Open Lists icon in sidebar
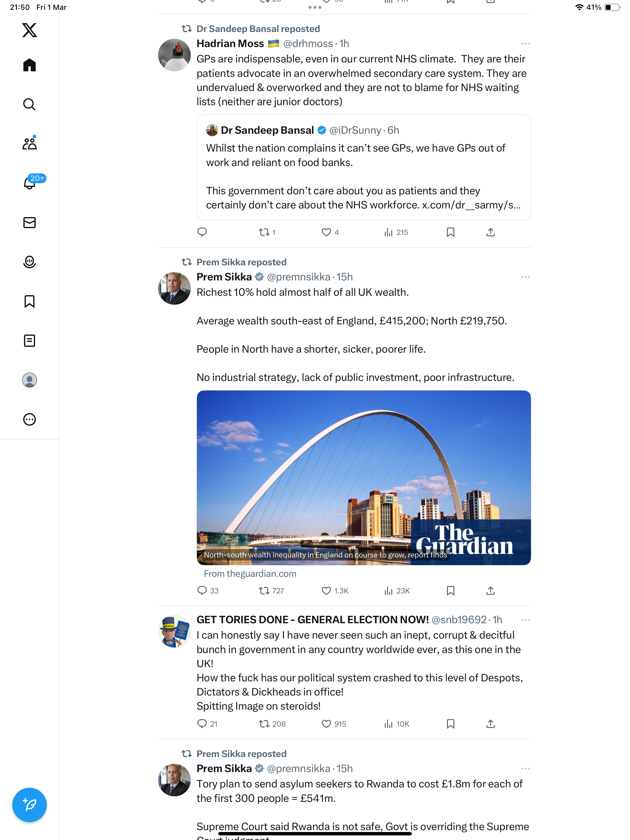Image resolution: width=630 pixels, height=840 pixels. click(29, 341)
